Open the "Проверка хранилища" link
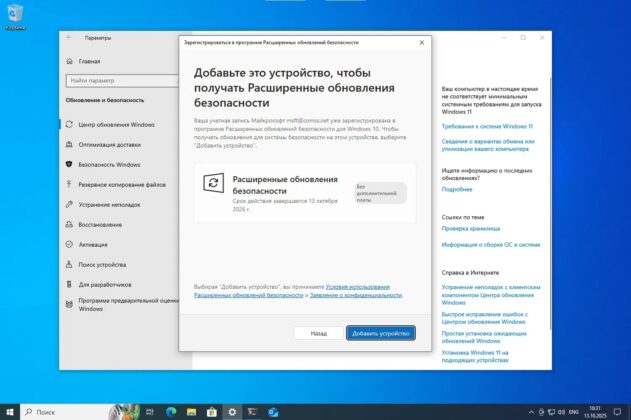The image size is (631, 420). pyautogui.click(x=470, y=229)
